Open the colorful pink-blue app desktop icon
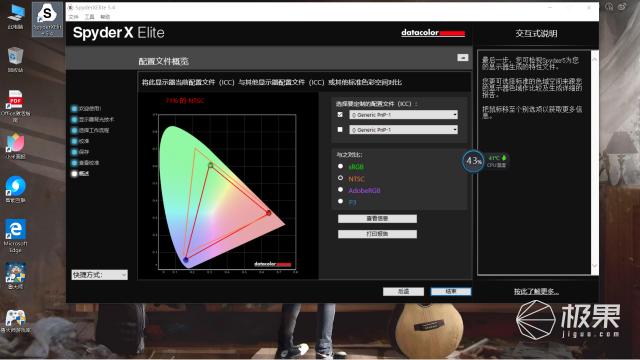640x360 pixels. click(16, 146)
